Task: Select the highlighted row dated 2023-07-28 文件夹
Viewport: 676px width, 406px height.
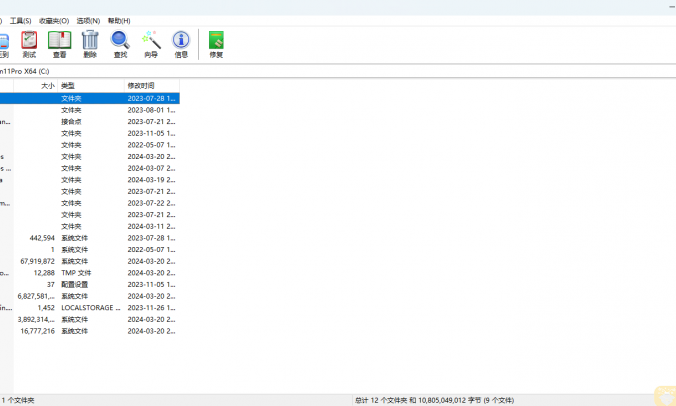Action: 90,98
